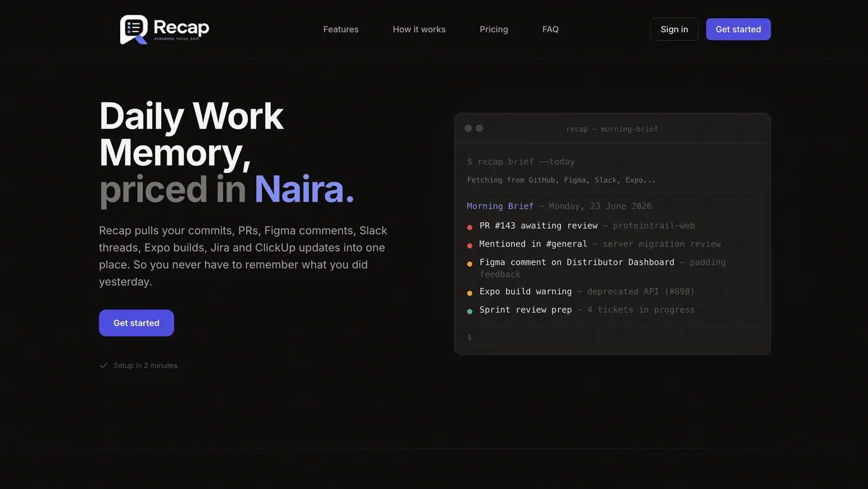
Task: Click the Fetching from GitHub, Figma, Slack line
Action: tap(561, 180)
